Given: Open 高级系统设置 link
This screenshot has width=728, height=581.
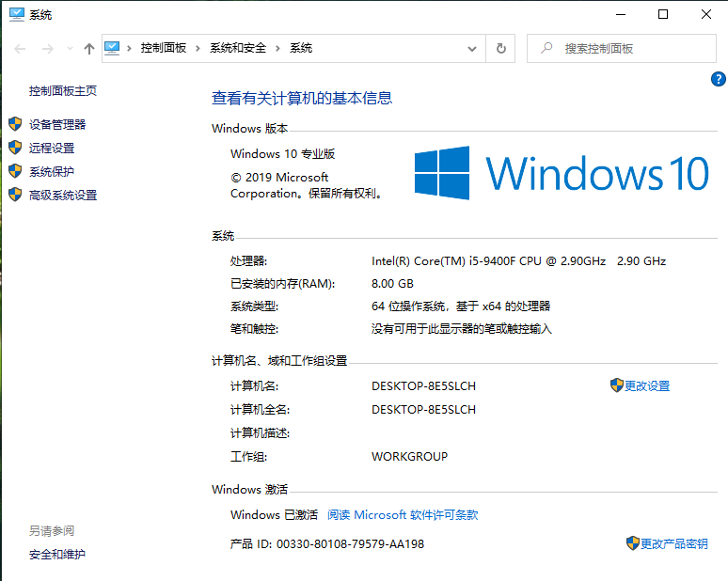Looking at the screenshot, I should click(63, 196).
